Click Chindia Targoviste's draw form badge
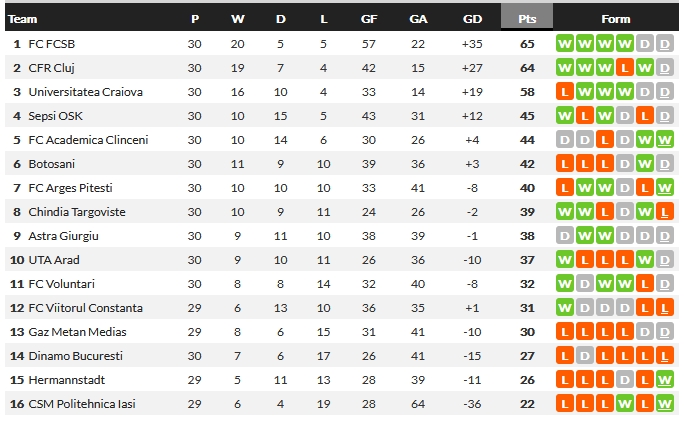Image resolution: width=685 pixels, height=432 pixels. coord(624,212)
